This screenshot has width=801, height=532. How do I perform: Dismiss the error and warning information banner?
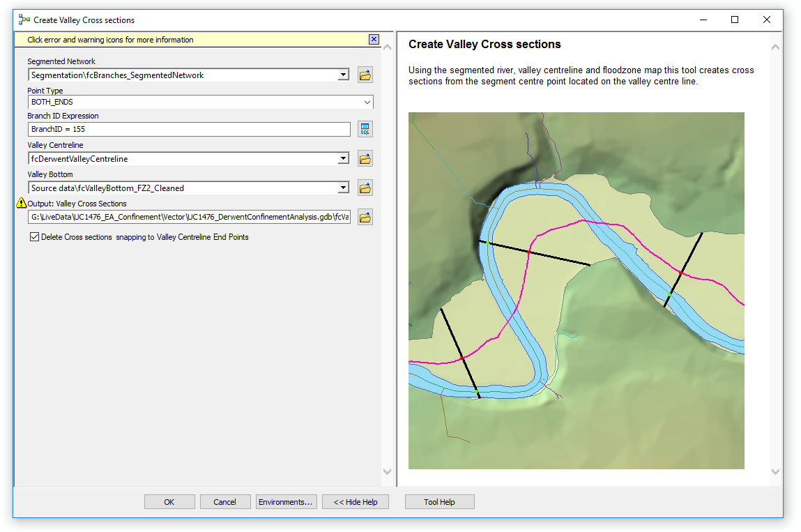[x=374, y=39]
